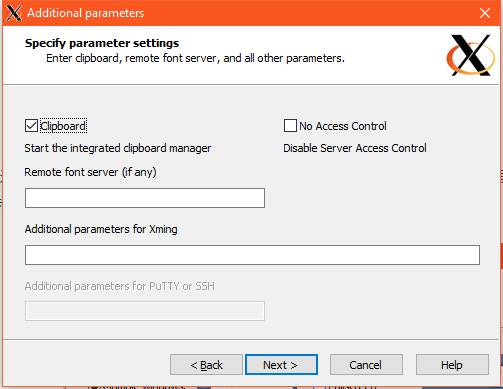Click the Xming icon in the title bar
The image size is (503, 389).
(14, 13)
